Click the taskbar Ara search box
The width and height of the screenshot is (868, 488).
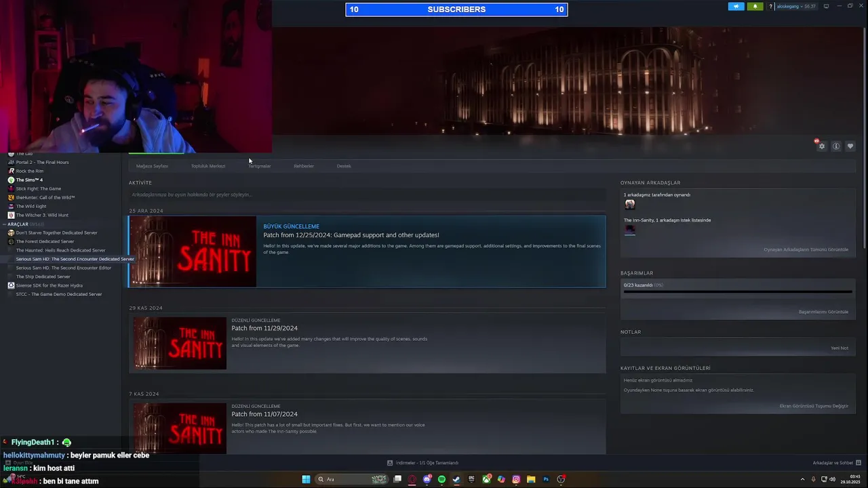pyautogui.click(x=352, y=479)
